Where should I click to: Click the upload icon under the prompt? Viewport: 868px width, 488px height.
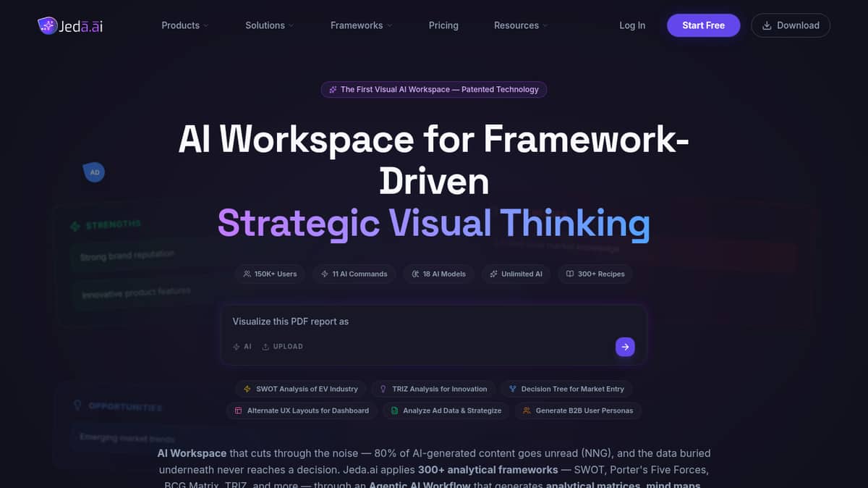point(265,347)
